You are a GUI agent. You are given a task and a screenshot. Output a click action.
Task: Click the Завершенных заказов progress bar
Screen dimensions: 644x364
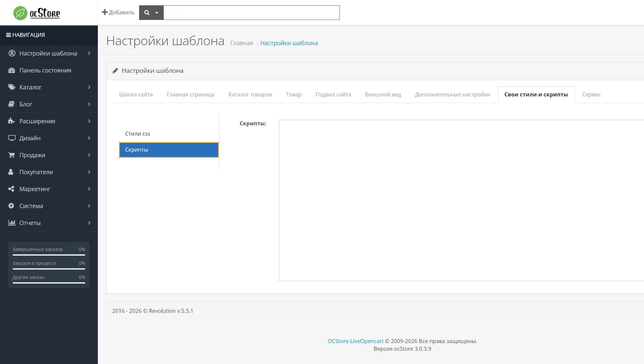click(49, 255)
